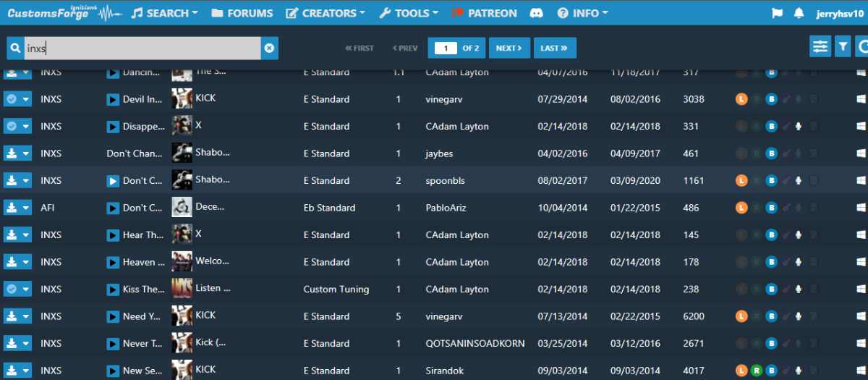Open dropdown arrow on Devil In... row
The image size is (868, 380).
click(26, 99)
